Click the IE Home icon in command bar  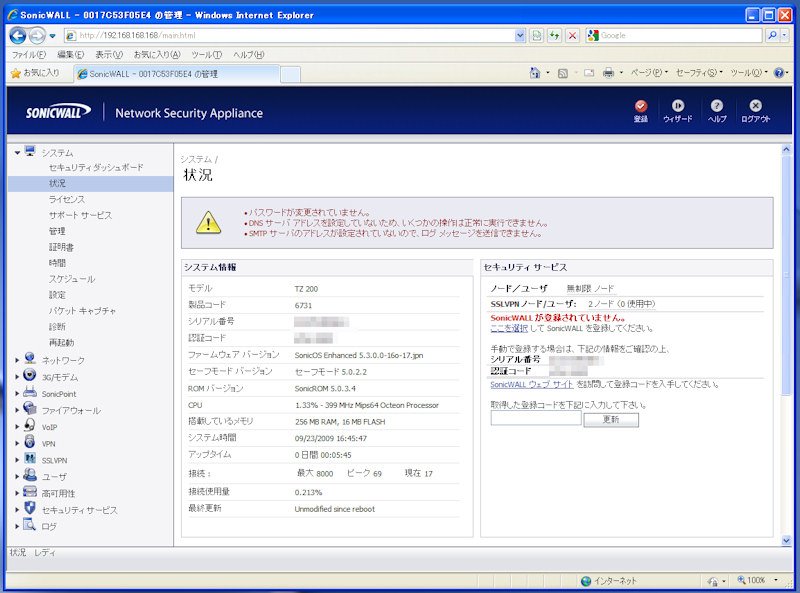[535, 73]
